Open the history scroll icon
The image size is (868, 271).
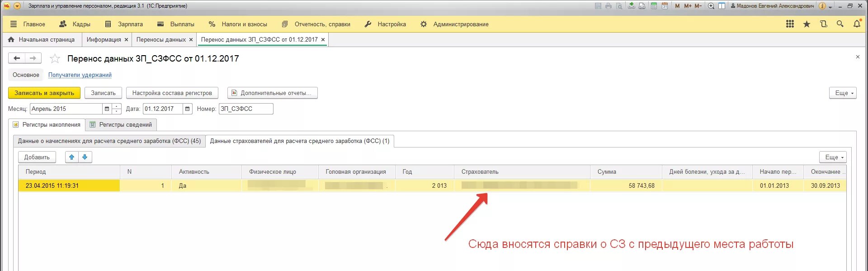pyautogui.click(x=823, y=24)
